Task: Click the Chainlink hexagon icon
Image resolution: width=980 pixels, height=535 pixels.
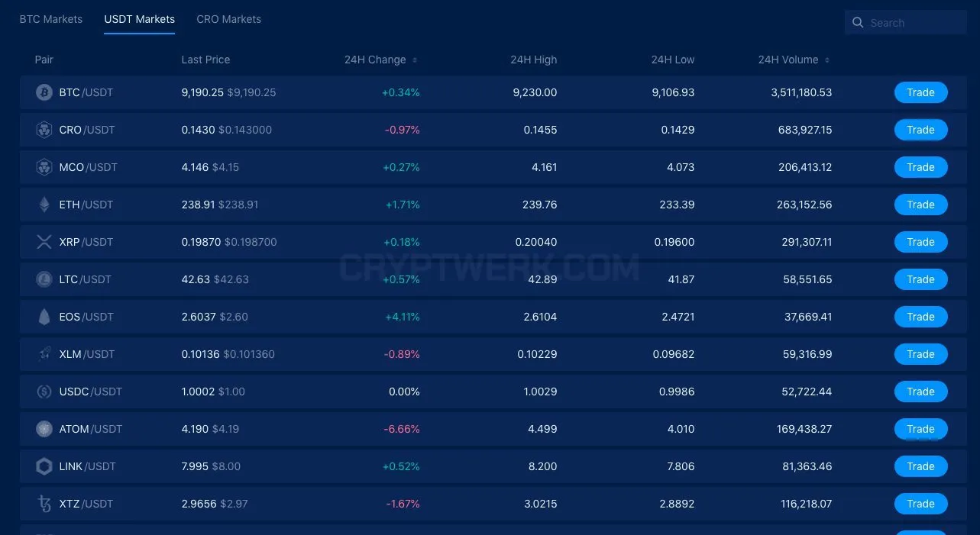Action: (44, 466)
